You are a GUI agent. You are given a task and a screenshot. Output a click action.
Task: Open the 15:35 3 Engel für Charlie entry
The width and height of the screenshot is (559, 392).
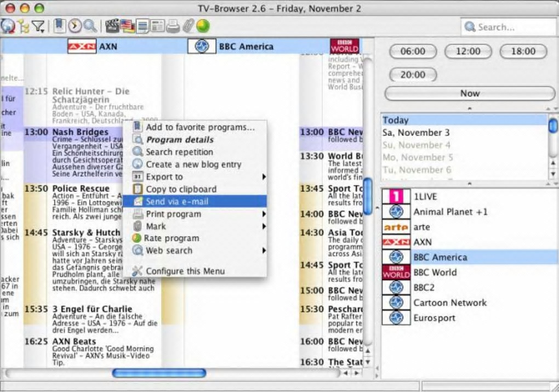pyautogui.click(x=91, y=319)
